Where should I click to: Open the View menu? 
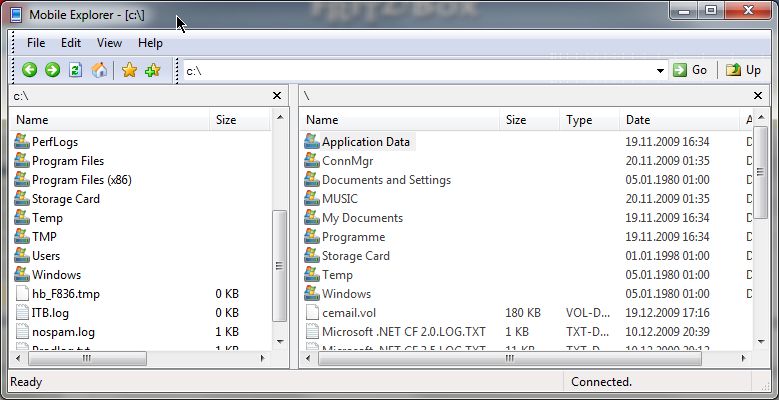coord(109,43)
